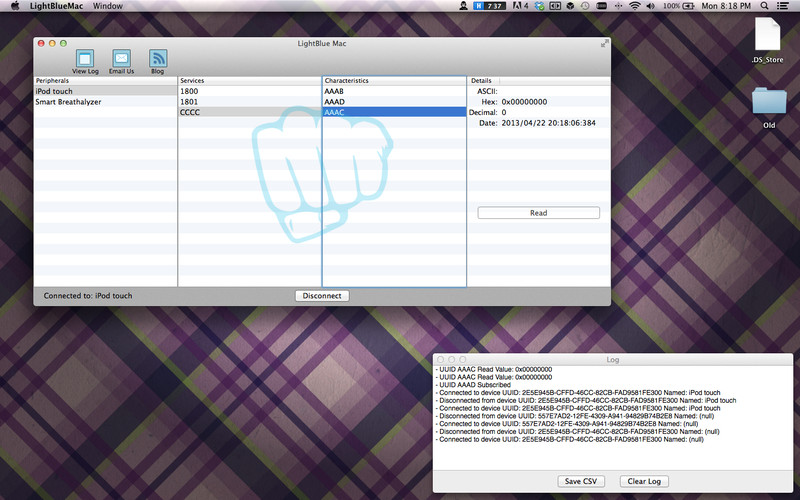This screenshot has height=500, width=800.
Task: Open the .DS_Store file on desktop
Action: [767, 36]
